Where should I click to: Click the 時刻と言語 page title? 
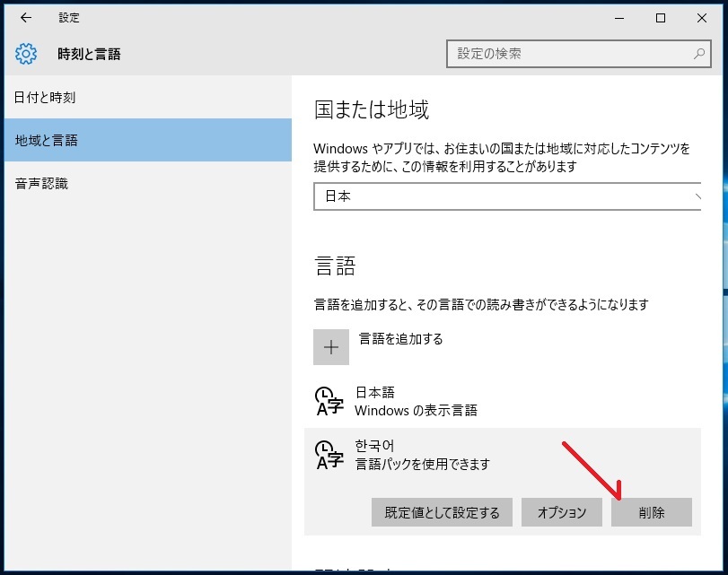89,55
